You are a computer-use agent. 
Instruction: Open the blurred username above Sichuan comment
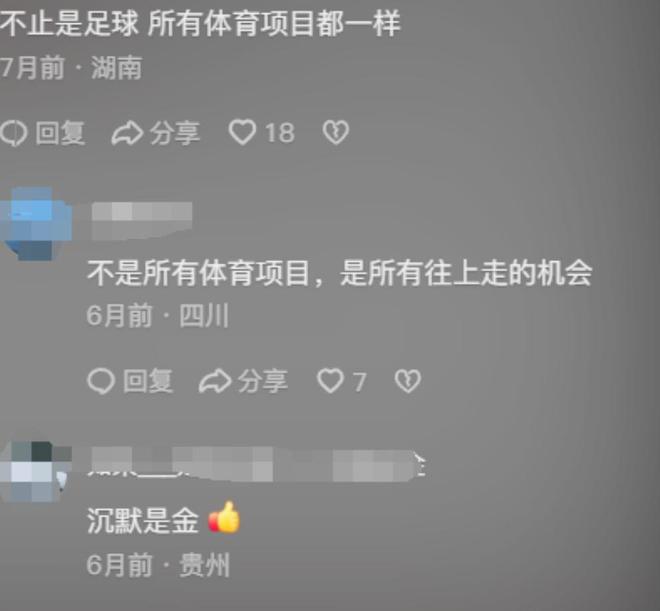[142, 220]
